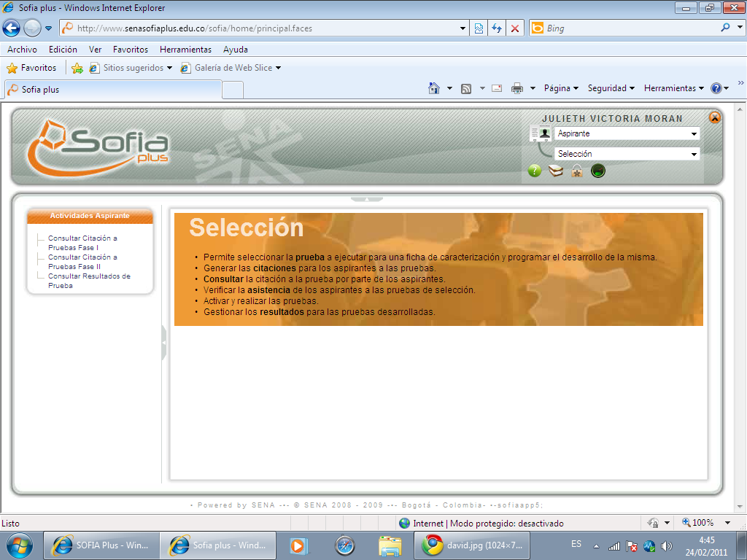This screenshot has height=560, width=747.
Task: Click the orange X logout button
Action: (715, 117)
